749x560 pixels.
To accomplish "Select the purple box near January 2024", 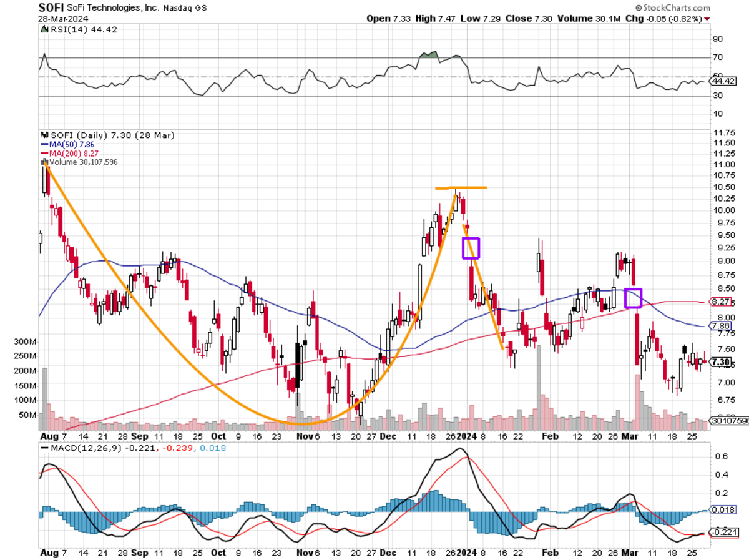I will point(470,248).
